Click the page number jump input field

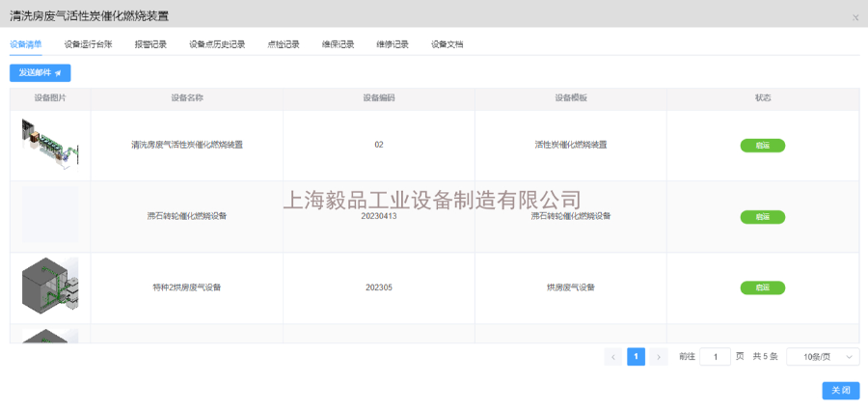click(x=715, y=357)
